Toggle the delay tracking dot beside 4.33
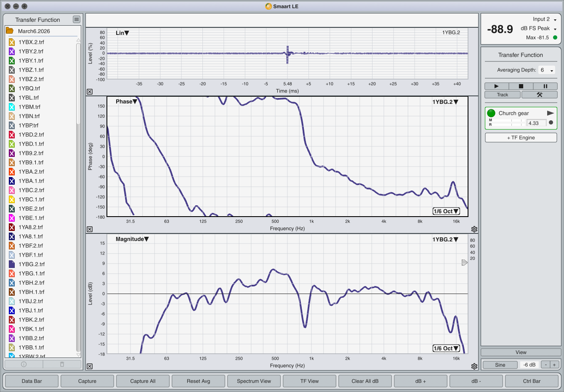564x392 pixels. coord(551,123)
